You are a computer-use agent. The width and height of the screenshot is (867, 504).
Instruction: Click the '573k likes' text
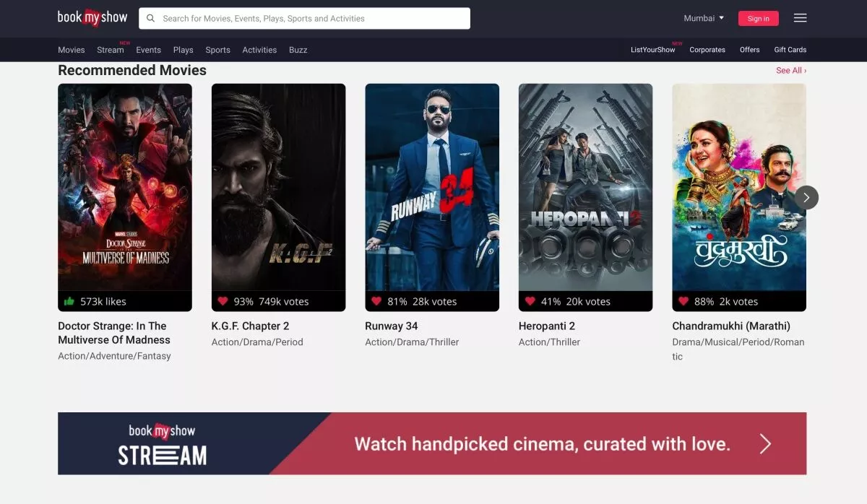click(x=103, y=302)
